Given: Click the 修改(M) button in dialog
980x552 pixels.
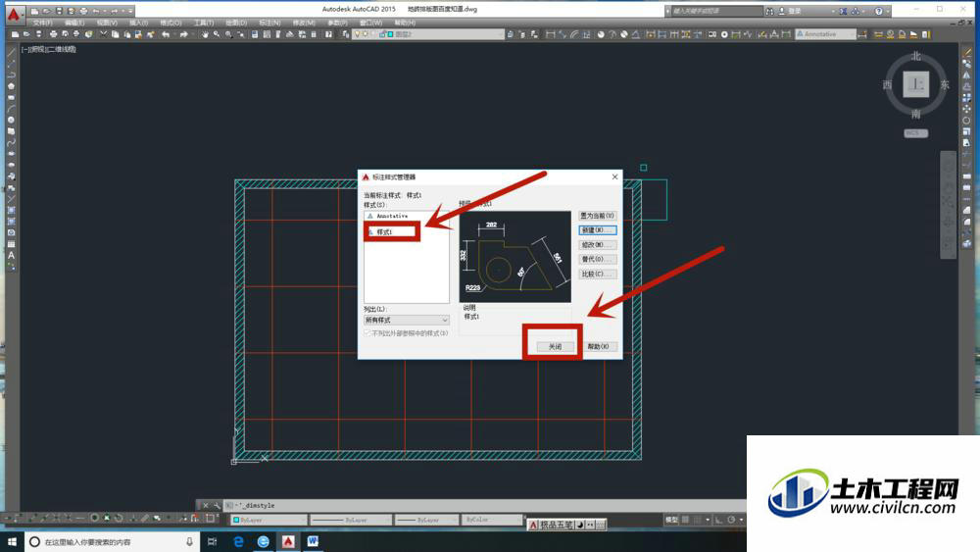Looking at the screenshot, I should (598, 245).
